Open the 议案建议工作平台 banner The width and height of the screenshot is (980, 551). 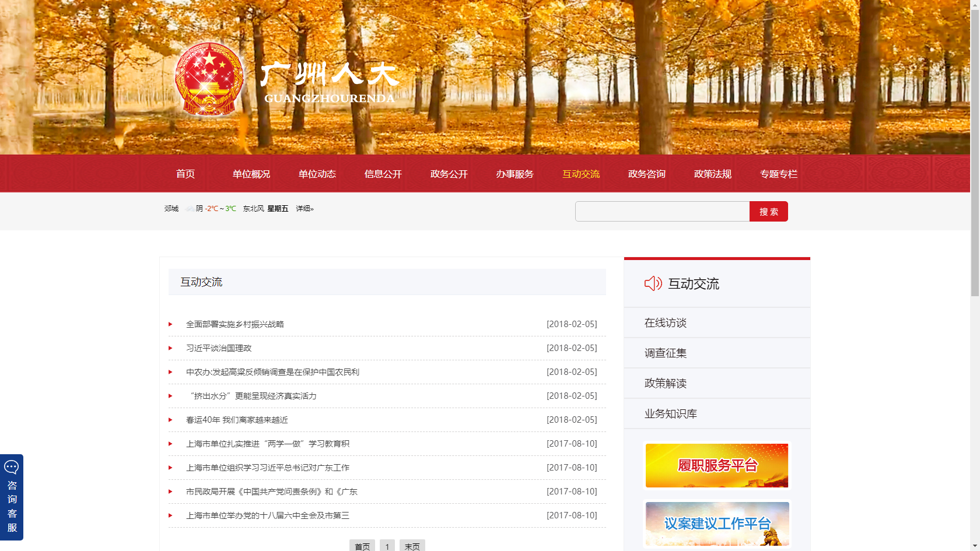[717, 524]
